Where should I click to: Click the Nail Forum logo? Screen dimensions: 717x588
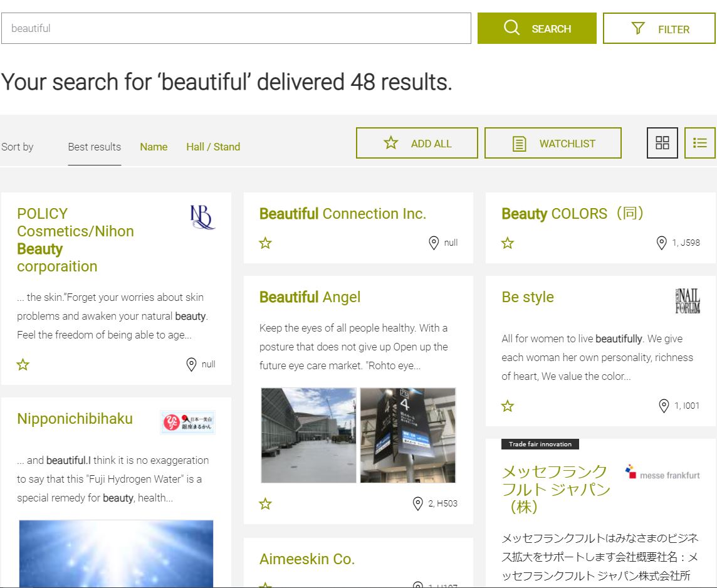point(688,301)
